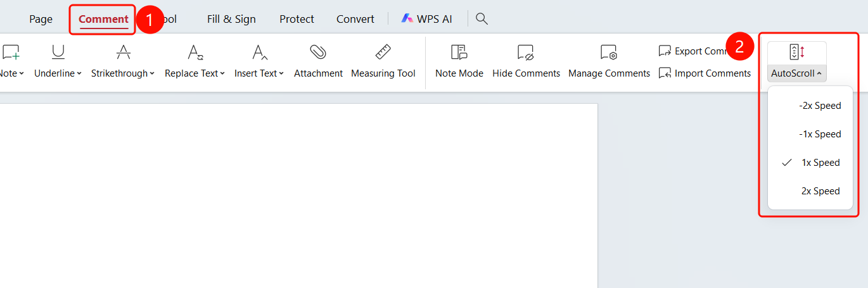Select the Measuring Tool ruler icon

[383, 52]
